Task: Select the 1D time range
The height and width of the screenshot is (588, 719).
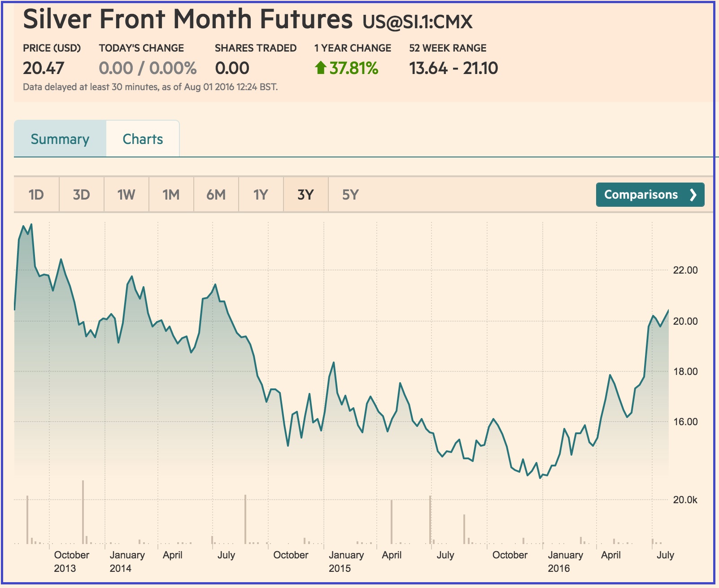Action: [36, 195]
